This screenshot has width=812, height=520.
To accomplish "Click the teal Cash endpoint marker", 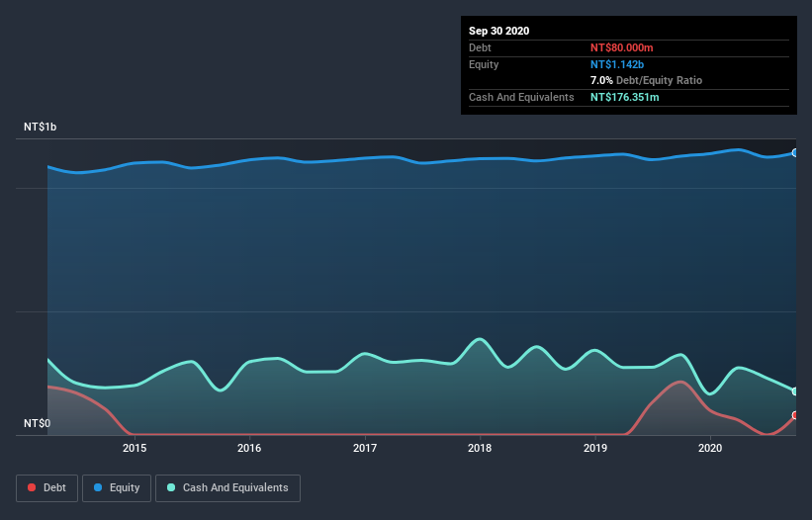I will click(x=795, y=391).
